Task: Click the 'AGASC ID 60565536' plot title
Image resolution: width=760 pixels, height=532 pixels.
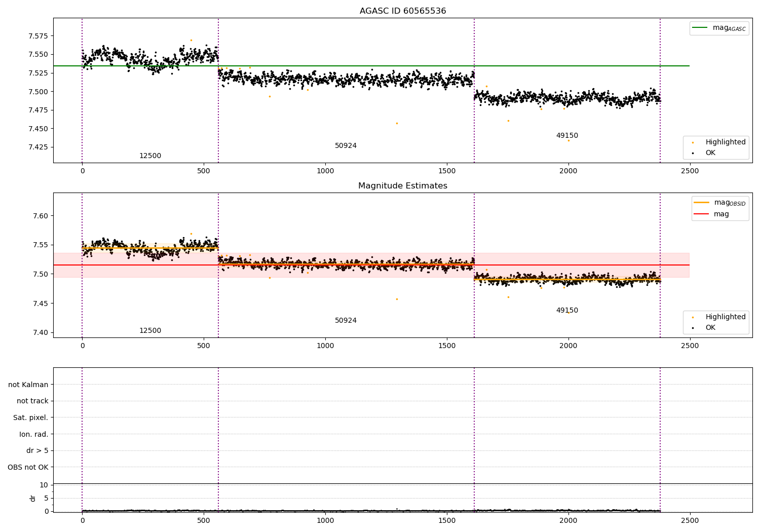Action: pos(403,11)
